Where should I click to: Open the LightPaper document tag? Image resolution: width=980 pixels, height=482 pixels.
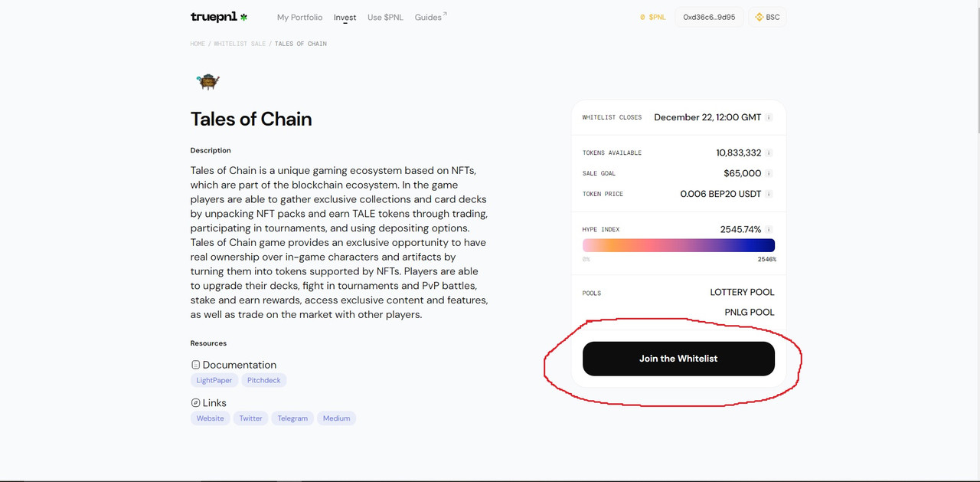pos(214,380)
